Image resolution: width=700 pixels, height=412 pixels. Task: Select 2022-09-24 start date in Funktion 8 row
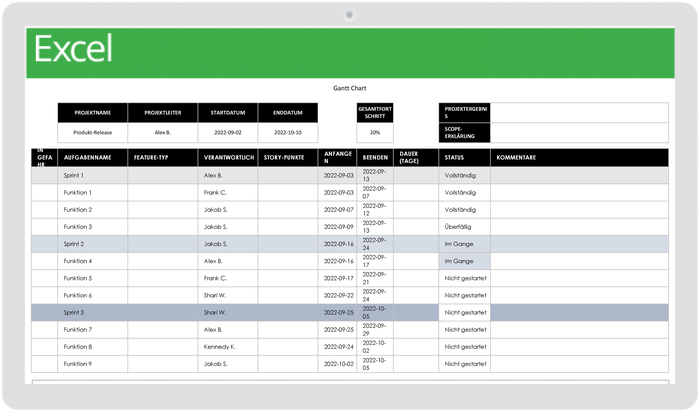pyautogui.click(x=338, y=347)
